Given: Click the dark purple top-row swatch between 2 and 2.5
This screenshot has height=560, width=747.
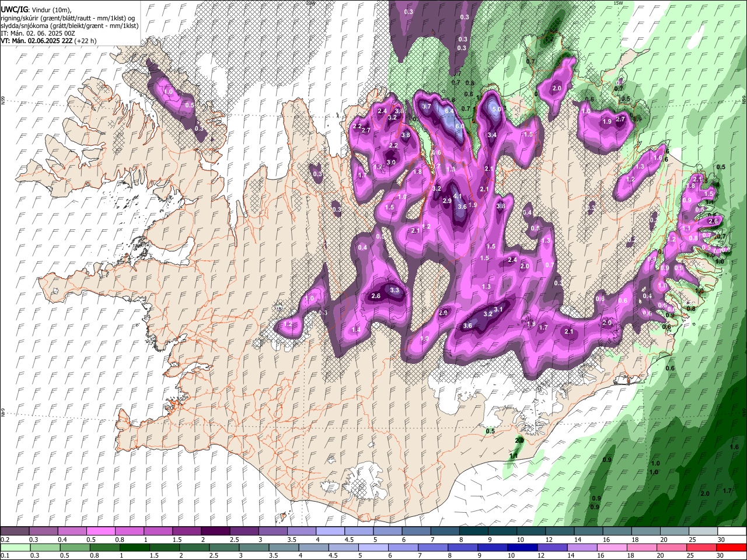Looking at the screenshot, I should [x=215, y=531].
